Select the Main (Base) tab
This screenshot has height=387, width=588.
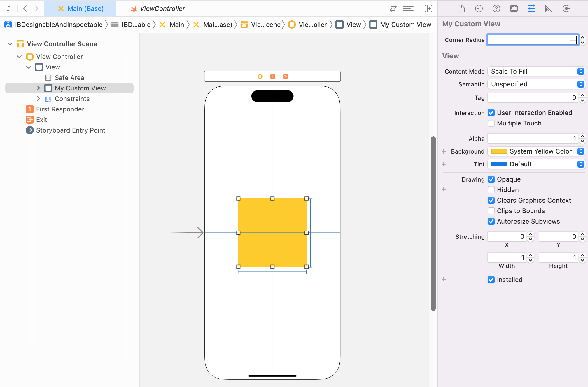pos(80,8)
